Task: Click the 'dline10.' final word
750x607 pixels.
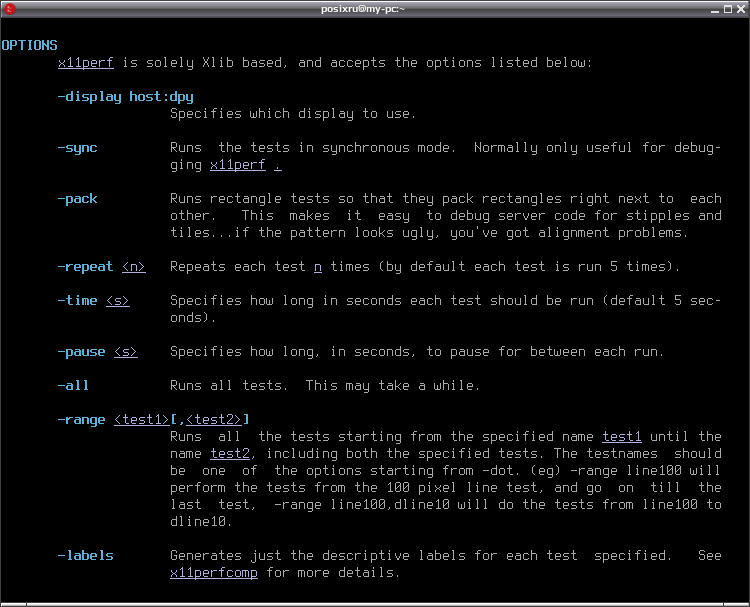Action: [201, 521]
